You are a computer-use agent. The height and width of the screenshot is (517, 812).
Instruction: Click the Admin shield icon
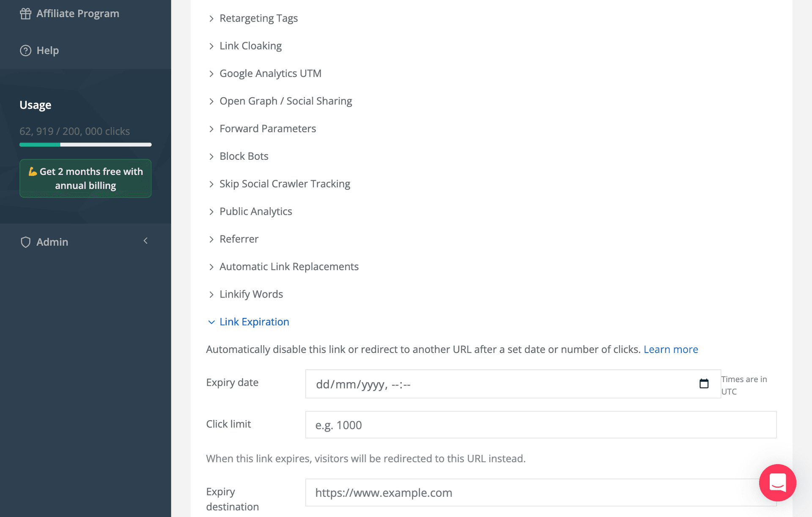pos(25,242)
